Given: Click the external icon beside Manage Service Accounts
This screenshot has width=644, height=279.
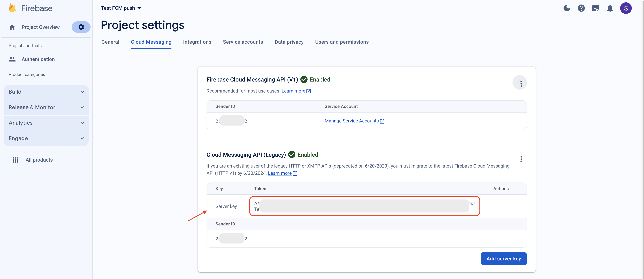Looking at the screenshot, I should tap(382, 121).
